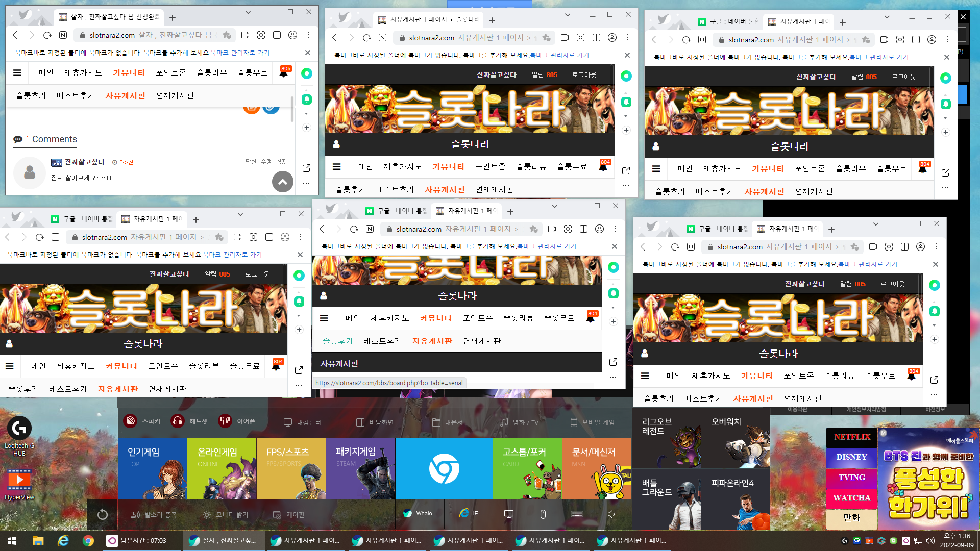Select the 스피커 audio output option
Screen dimensions: 980x551
142,421
